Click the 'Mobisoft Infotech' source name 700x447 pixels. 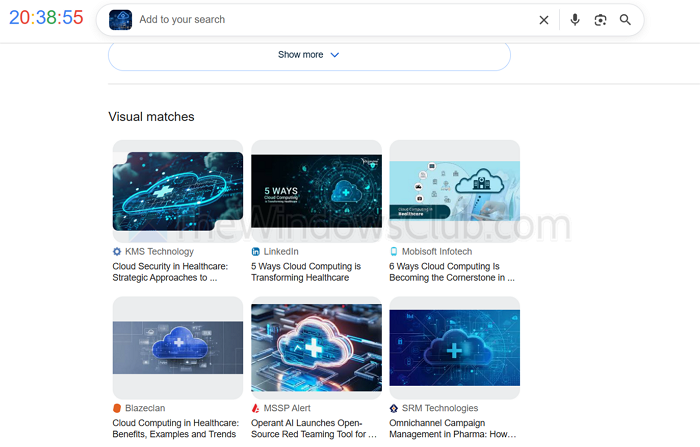[437, 251]
